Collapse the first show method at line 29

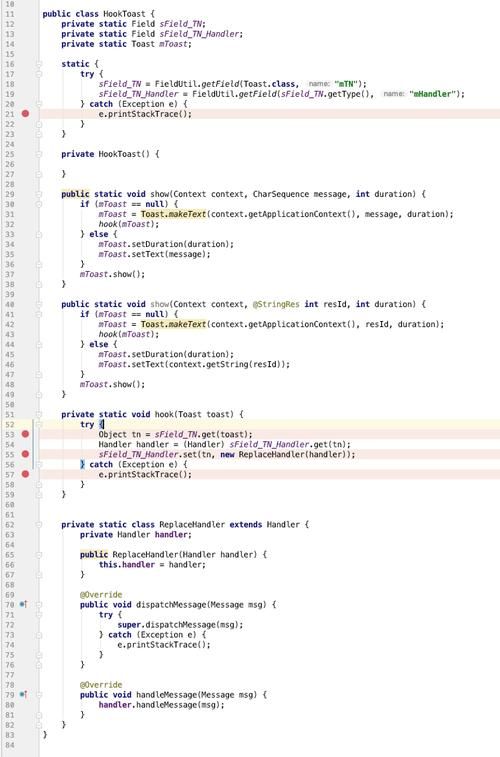click(39, 194)
